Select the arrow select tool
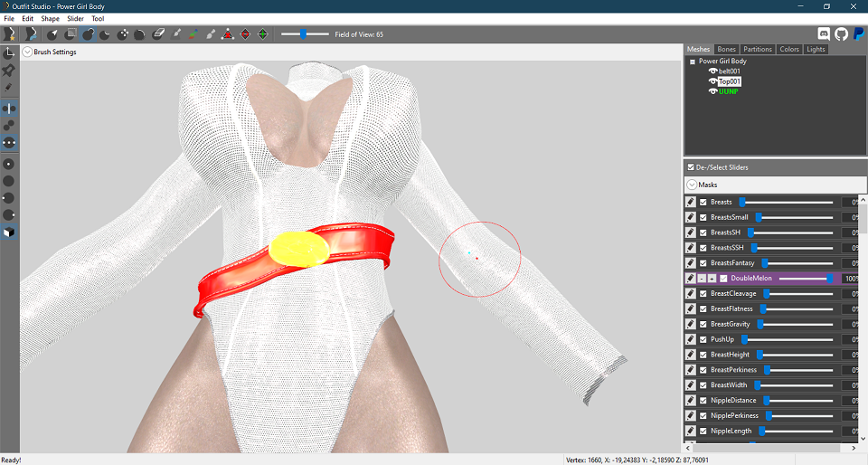 point(52,34)
